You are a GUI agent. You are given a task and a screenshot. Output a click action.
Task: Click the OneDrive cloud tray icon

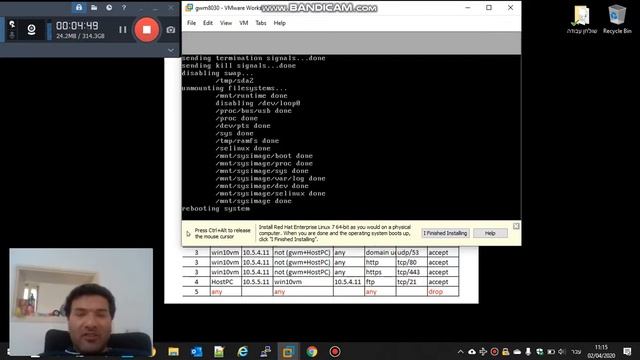click(517, 351)
